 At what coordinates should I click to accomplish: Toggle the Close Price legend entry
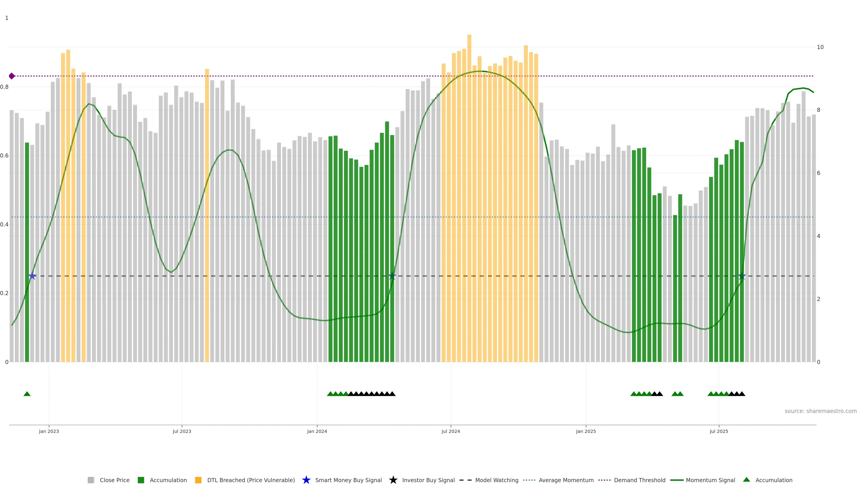tap(114, 480)
